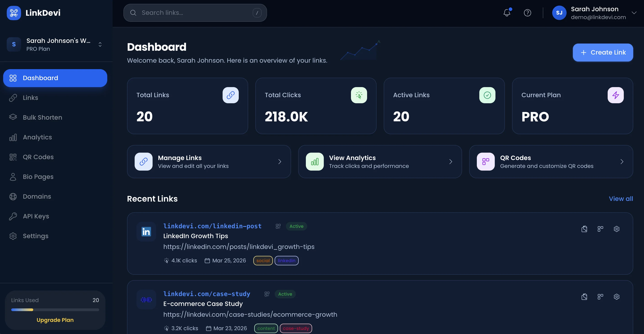Screen dimensions: 644x334
Task: Open settings gear for linkedin-post link
Action: 616,229
